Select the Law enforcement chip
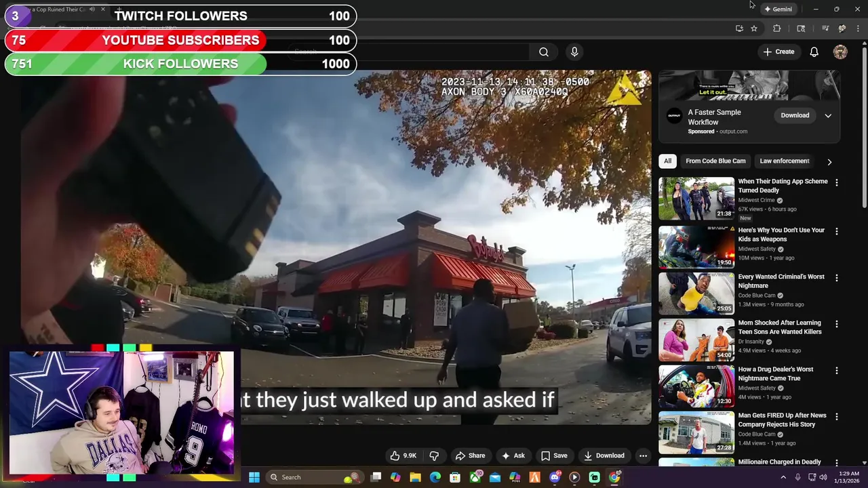This screenshot has height=488, width=868. click(784, 161)
